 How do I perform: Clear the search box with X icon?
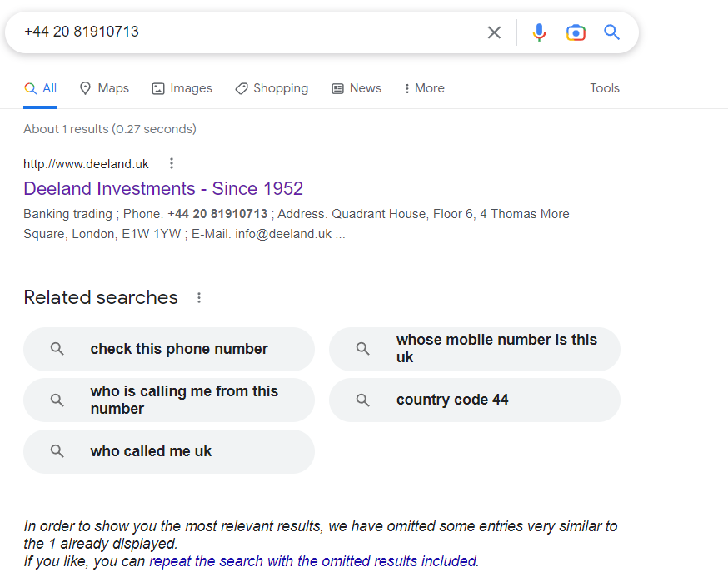coord(494,32)
